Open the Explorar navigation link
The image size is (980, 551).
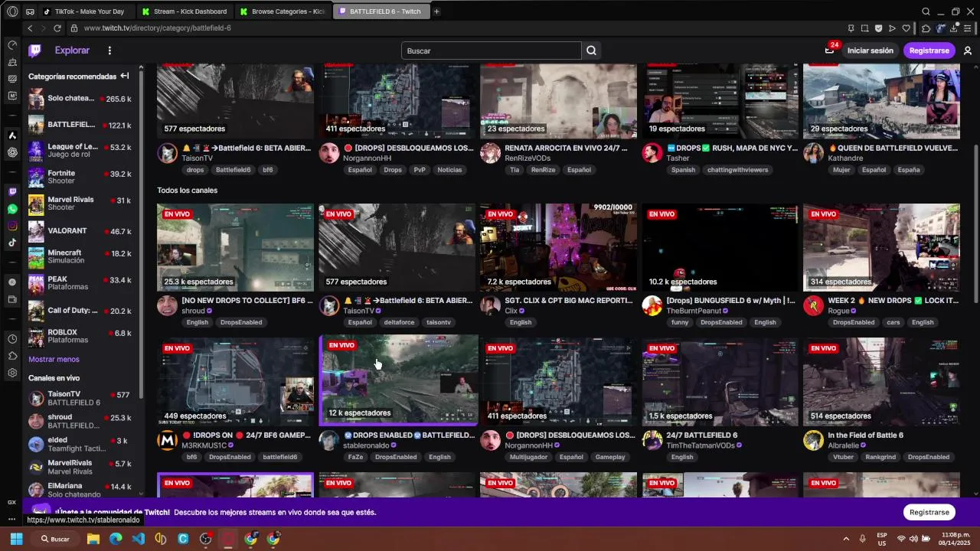coord(72,51)
